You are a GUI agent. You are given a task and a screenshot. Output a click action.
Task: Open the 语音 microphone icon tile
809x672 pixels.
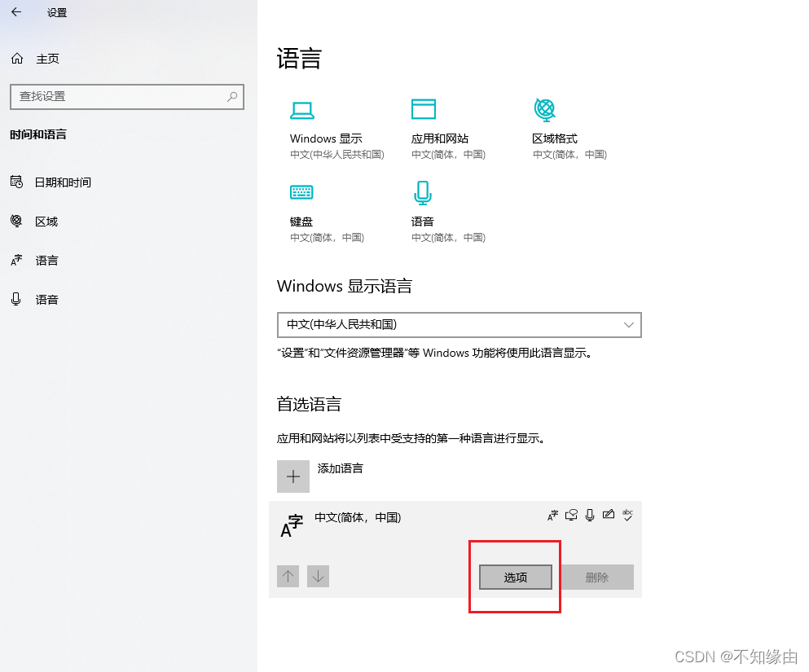click(423, 193)
